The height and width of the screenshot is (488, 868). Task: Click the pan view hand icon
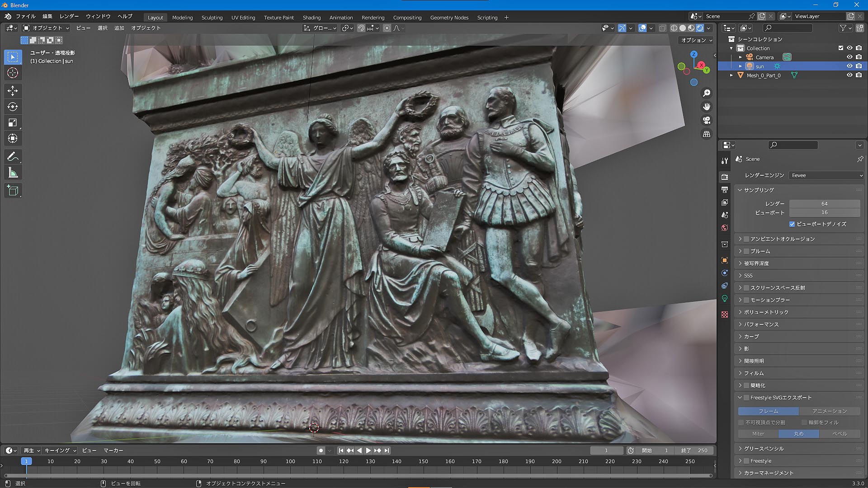(707, 107)
